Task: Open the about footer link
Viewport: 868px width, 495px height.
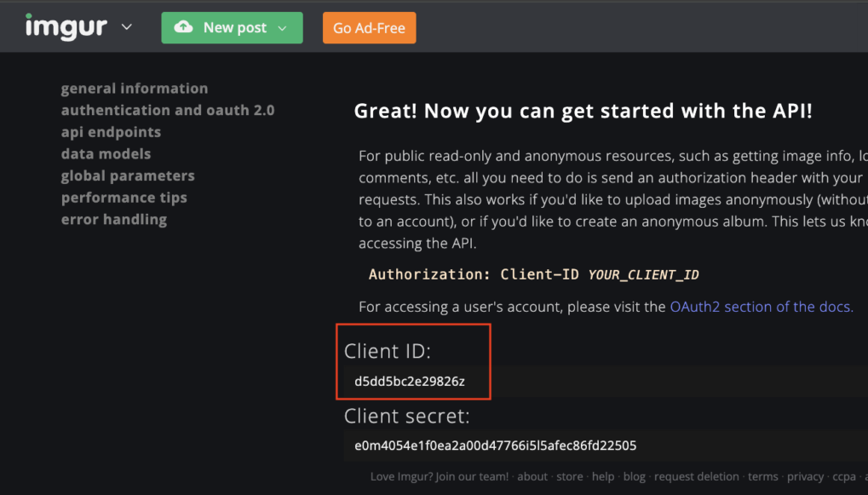Action: 532,477
